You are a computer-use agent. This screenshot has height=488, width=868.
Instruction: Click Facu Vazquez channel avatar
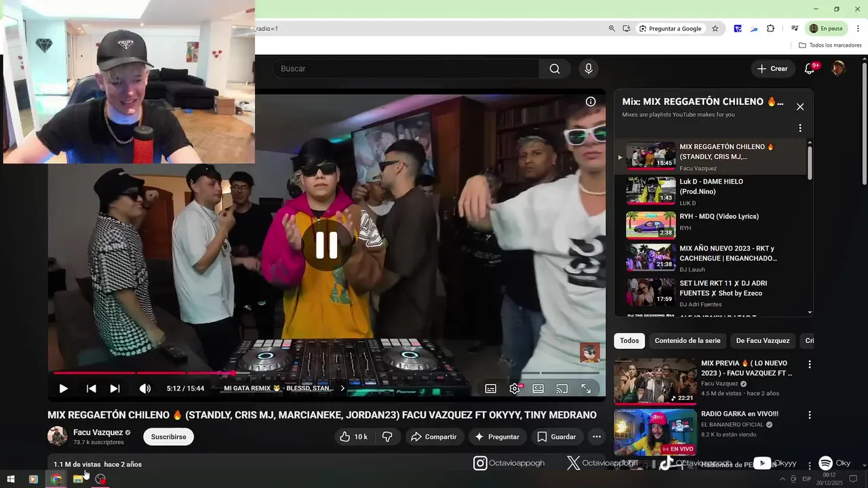tap(57, 436)
